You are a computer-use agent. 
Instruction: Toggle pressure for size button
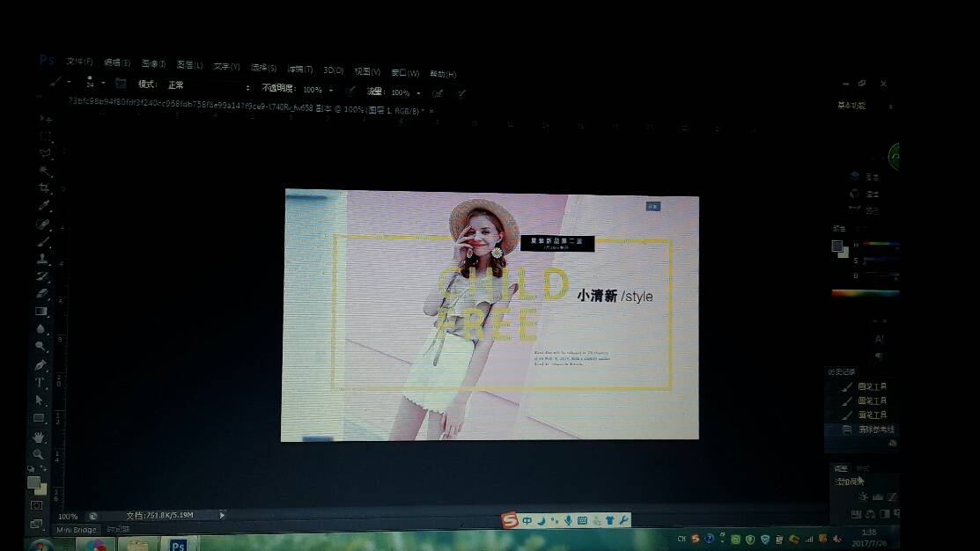pyautogui.click(x=461, y=94)
